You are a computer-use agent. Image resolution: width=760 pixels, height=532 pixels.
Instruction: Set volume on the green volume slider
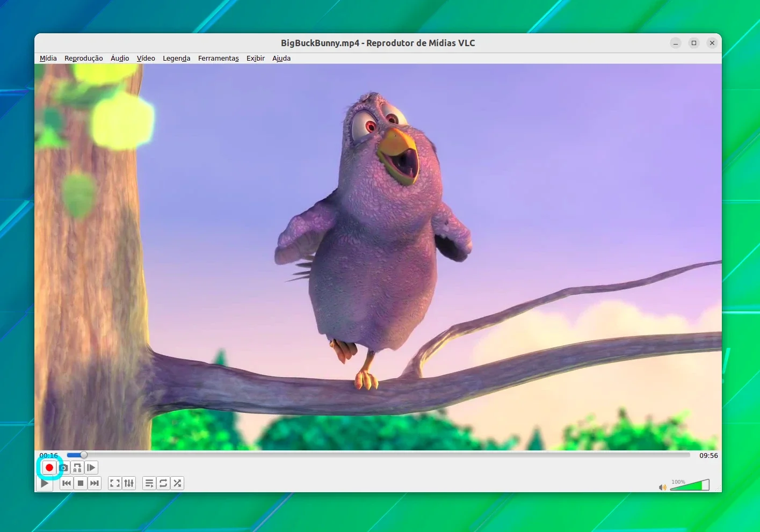(x=690, y=485)
